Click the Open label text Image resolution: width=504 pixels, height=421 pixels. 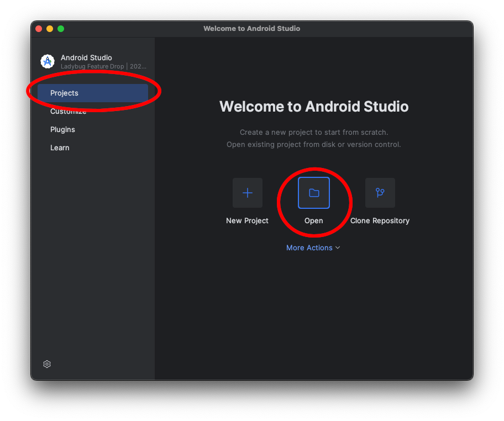[314, 221]
